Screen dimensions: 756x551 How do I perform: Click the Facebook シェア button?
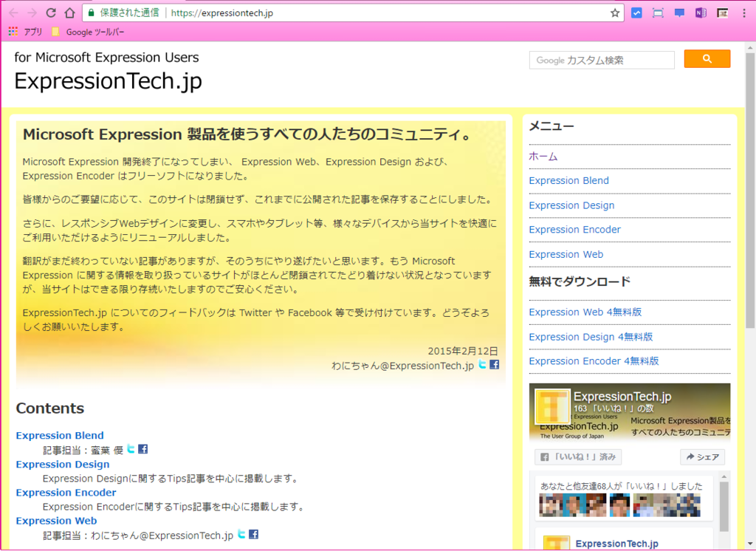703,457
